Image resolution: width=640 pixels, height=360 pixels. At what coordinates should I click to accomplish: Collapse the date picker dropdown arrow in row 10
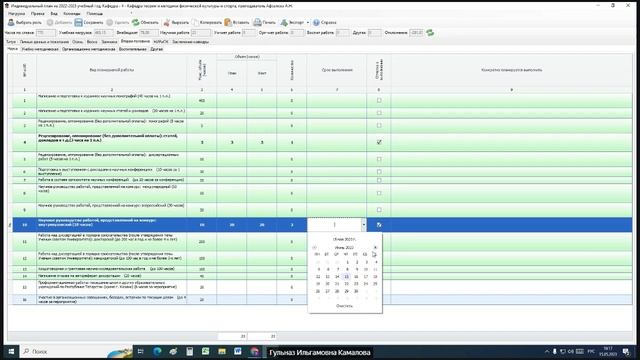364,225
